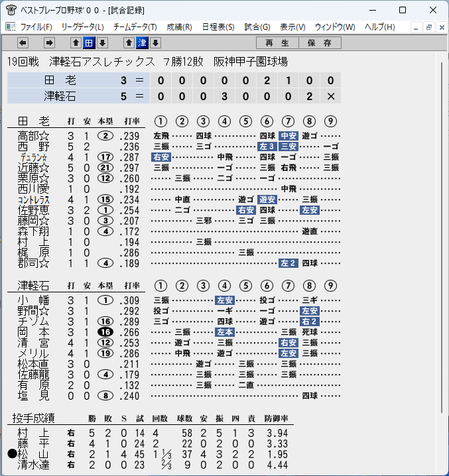Click the up arrow beside 津 team icon
449x476 pixels.
(129, 43)
